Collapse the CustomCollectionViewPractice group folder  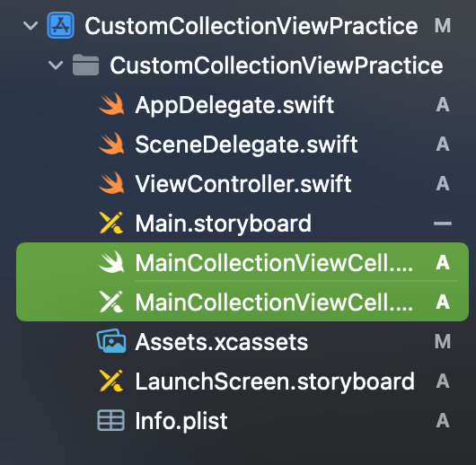point(56,65)
